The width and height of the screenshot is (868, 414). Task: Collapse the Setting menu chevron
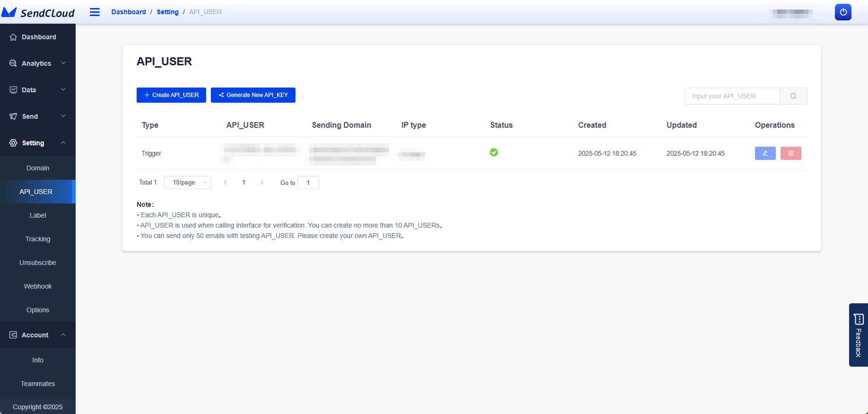pyautogui.click(x=63, y=142)
